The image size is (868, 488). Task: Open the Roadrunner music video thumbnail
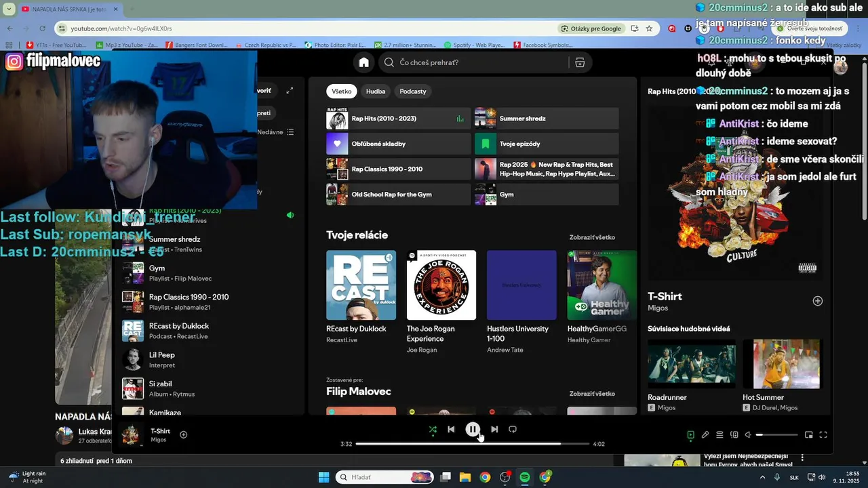point(691,364)
